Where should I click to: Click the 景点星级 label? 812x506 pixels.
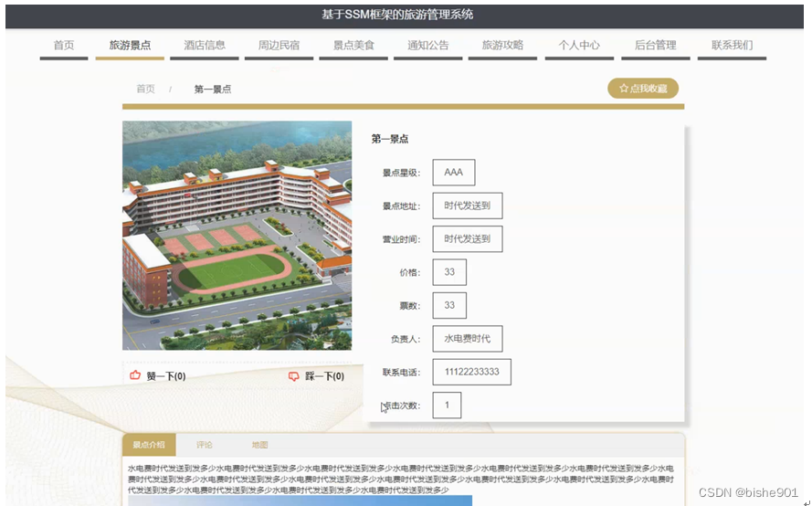tap(401, 173)
